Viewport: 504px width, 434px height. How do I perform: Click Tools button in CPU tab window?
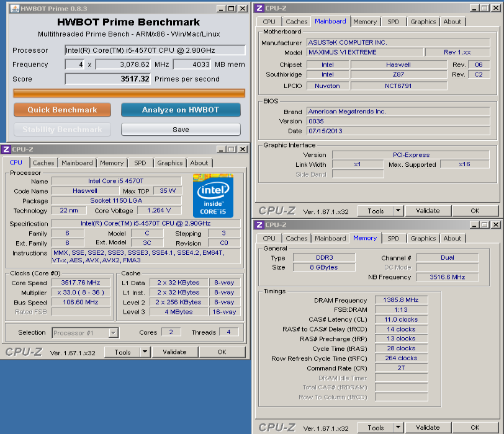(123, 352)
